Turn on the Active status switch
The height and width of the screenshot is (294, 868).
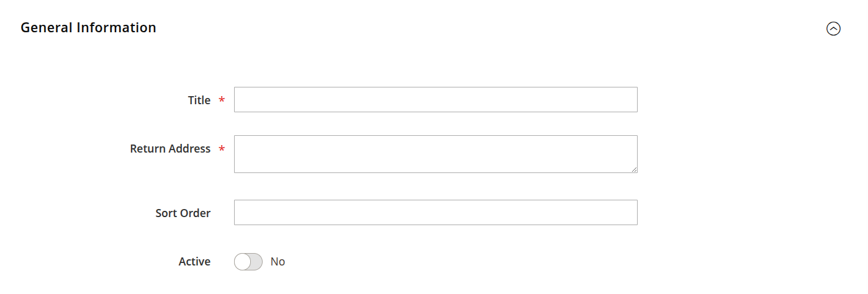pyautogui.click(x=248, y=262)
